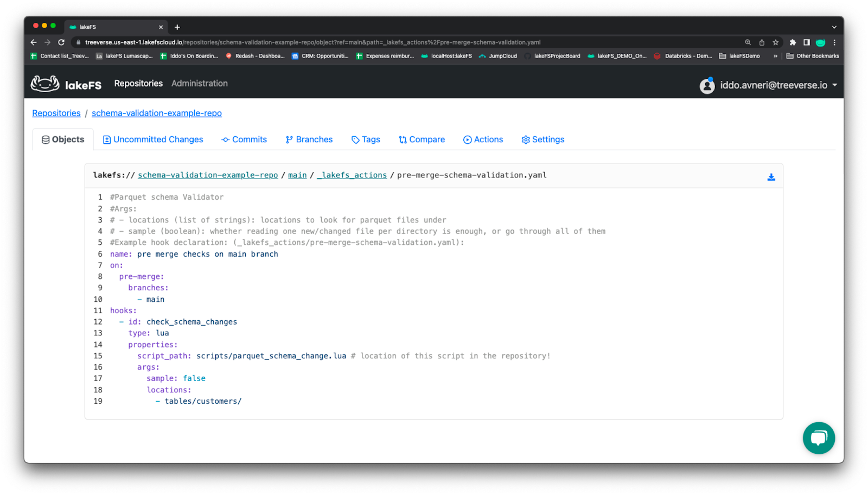Show hidden bookmarks with the chevron
Screen dimensions: 868x495
point(775,56)
